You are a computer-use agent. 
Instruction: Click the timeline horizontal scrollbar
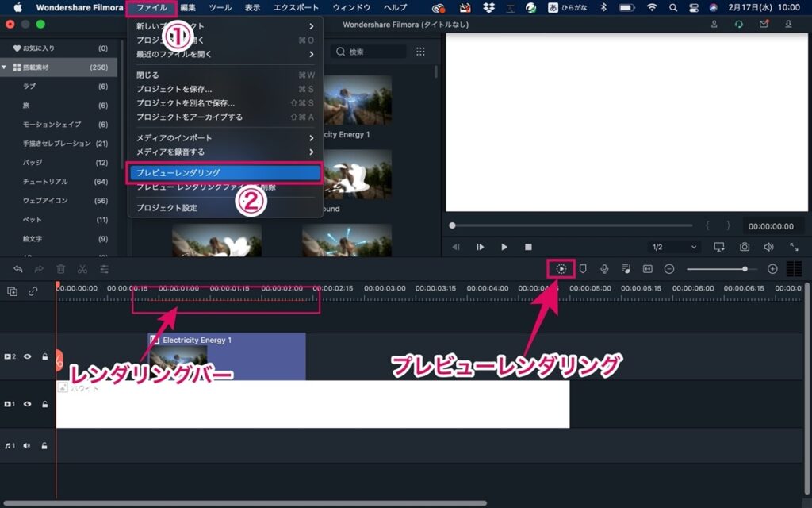pyautogui.click(x=245, y=502)
